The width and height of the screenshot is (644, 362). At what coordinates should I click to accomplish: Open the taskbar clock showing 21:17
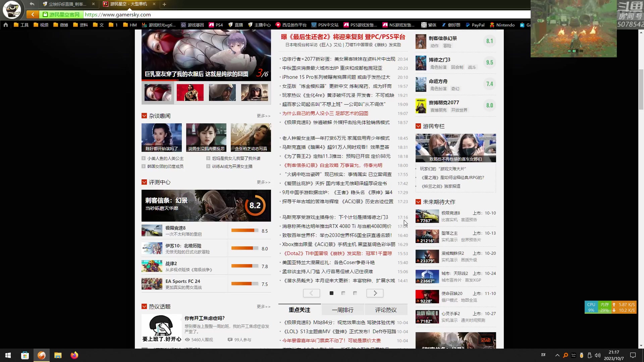614,355
